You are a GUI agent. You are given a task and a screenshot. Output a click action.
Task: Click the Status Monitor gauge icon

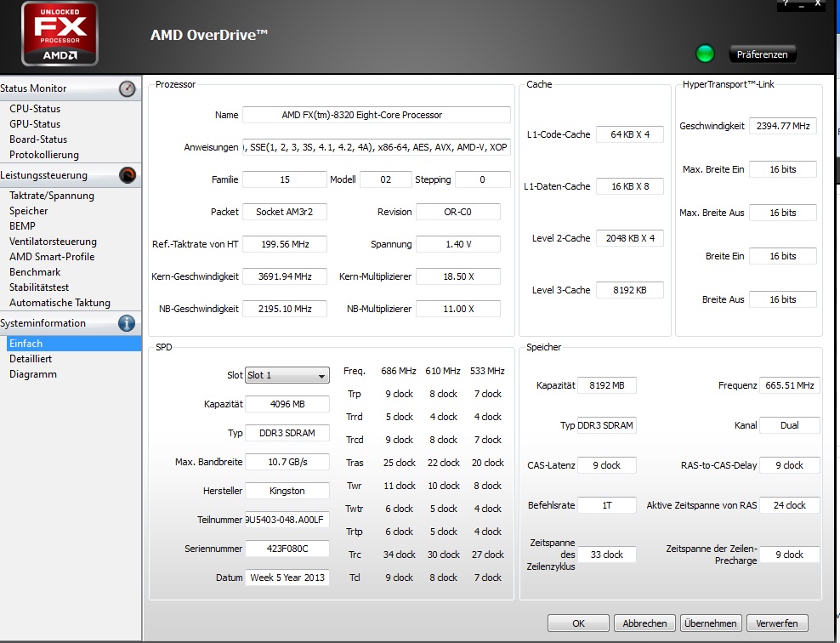tap(127, 88)
